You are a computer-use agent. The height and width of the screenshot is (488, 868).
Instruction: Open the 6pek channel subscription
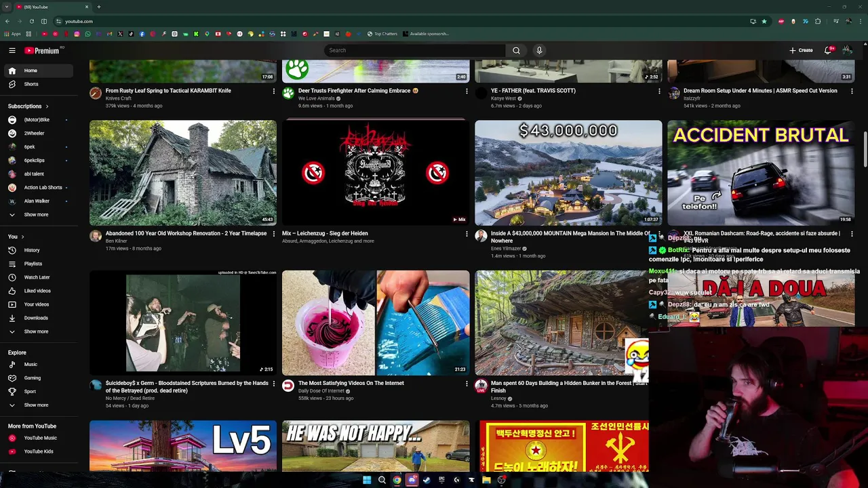(x=39, y=147)
